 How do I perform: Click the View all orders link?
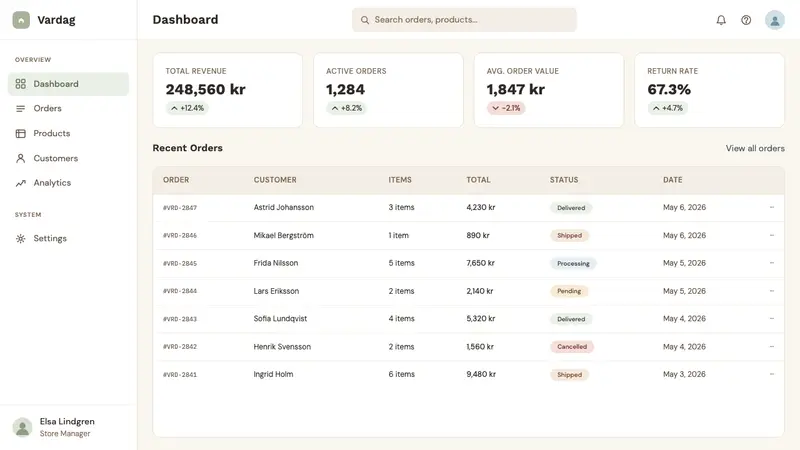click(755, 148)
